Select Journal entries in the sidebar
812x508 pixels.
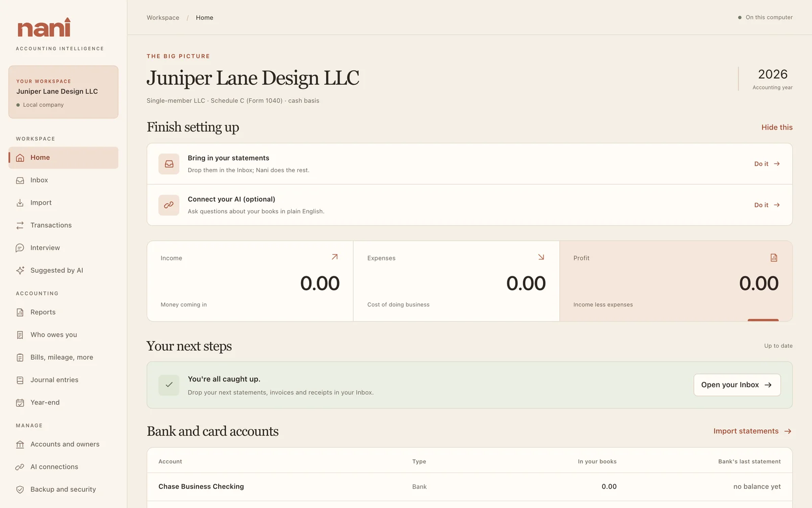[63, 380]
